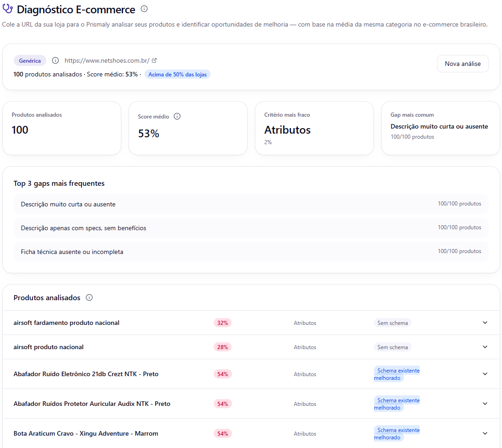
Task: Open info icon next to Diagnóstico E-commerce title
Action: click(x=144, y=9)
